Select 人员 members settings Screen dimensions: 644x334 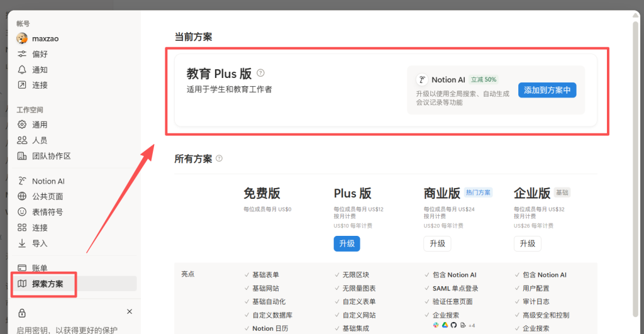click(x=40, y=140)
